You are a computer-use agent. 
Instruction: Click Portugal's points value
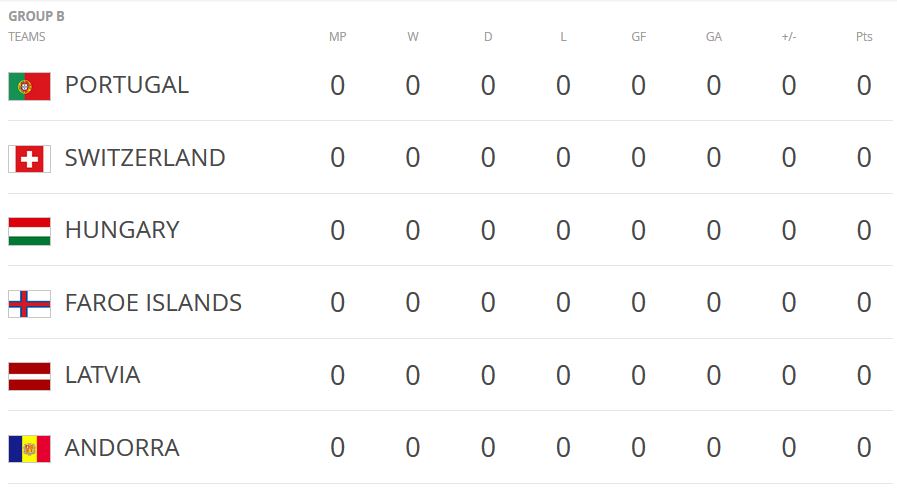click(x=864, y=86)
